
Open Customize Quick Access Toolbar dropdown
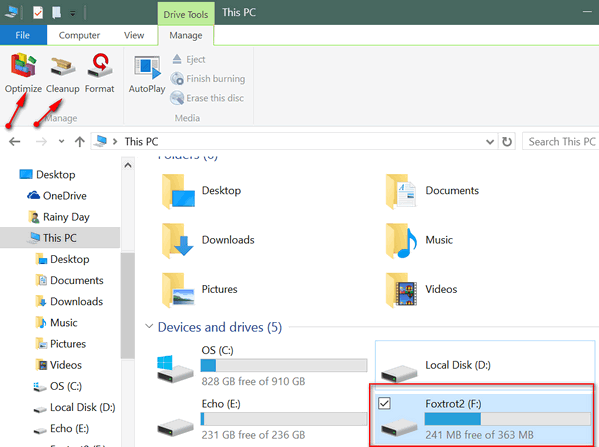(x=73, y=13)
